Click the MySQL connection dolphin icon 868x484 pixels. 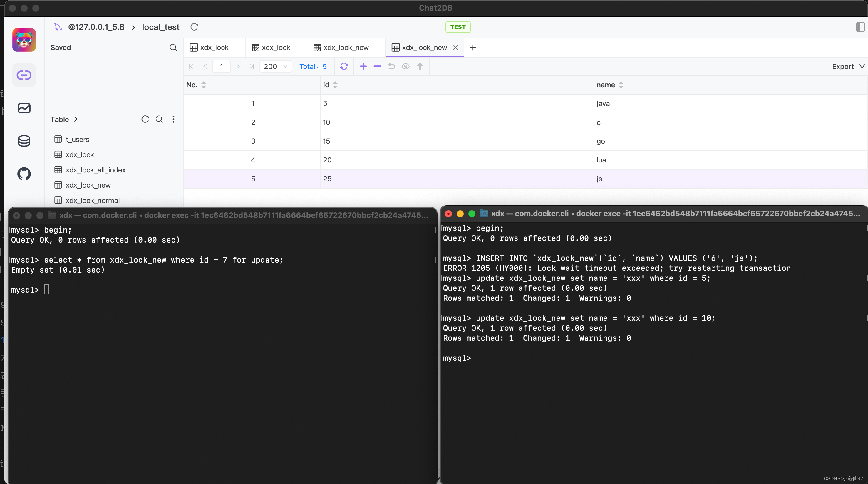tap(58, 27)
